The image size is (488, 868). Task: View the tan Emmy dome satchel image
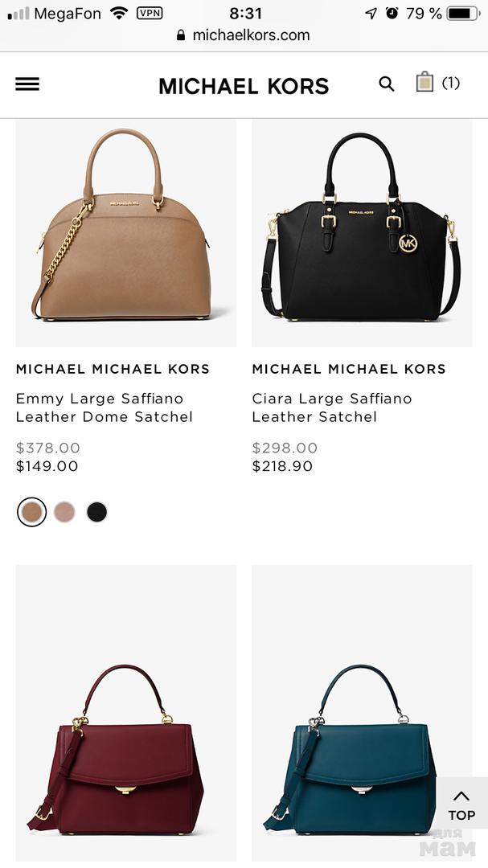point(125,233)
